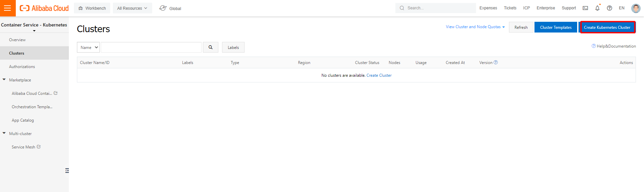Viewport: 644px width, 192px height.
Task: Open the Labels filter button
Action: point(233,47)
